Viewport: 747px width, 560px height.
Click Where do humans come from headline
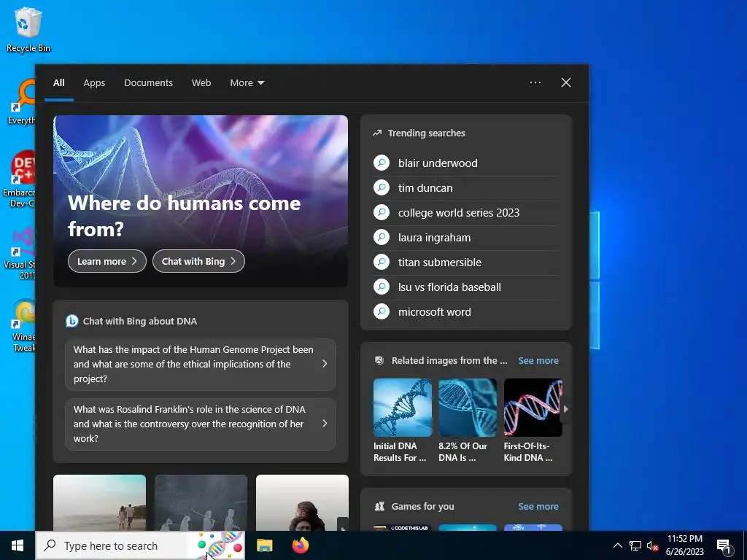coord(184,216)
